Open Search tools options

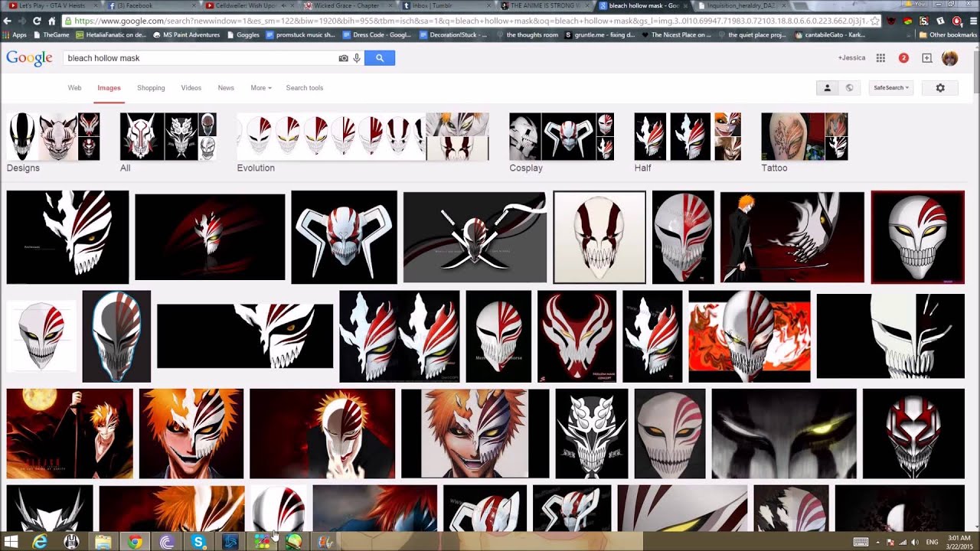[305, 88]
